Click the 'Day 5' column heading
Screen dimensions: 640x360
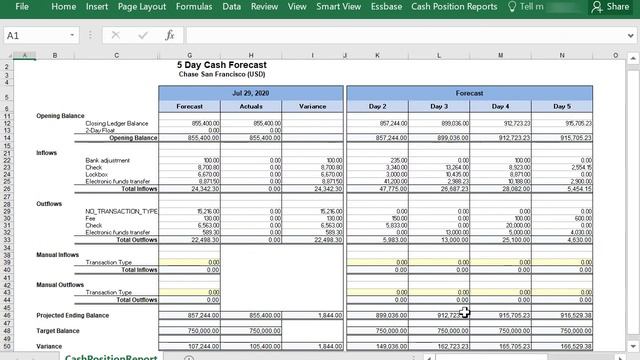click(562, 106)
